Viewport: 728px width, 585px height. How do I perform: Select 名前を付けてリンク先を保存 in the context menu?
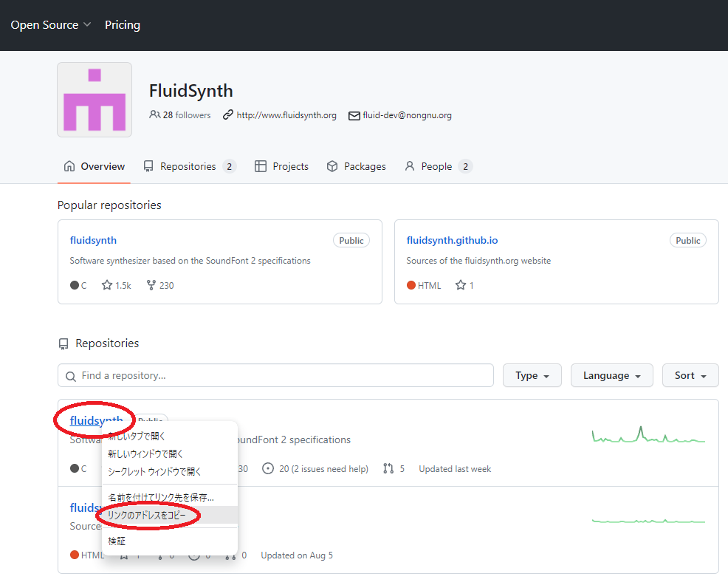170,498
